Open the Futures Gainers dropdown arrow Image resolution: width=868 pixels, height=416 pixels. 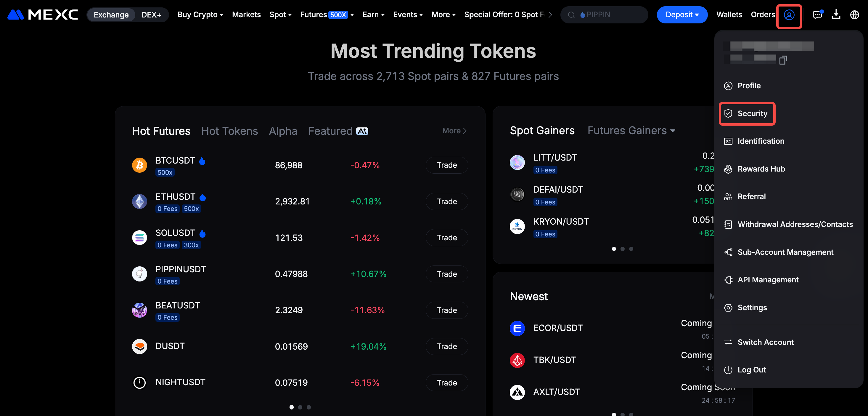pyautogui.click(x=673, y=131)
